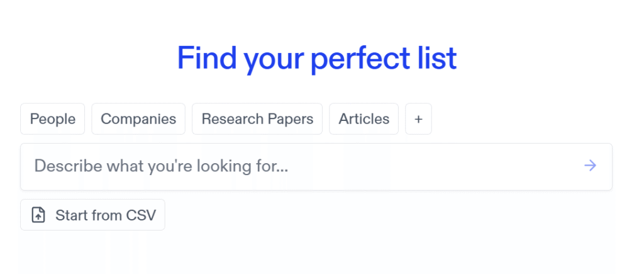Viewport: 644px width, 274px height.
Task: Click the file upload icon beside Start from CSV
Action: (x=38, y=215)
